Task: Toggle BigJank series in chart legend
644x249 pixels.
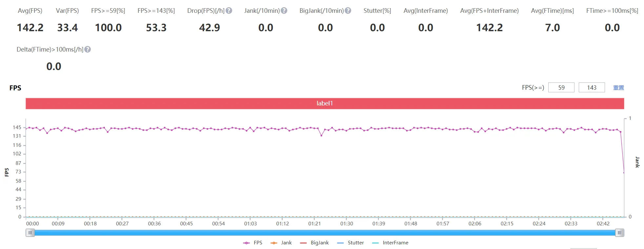Action: [x=314, y=243]
